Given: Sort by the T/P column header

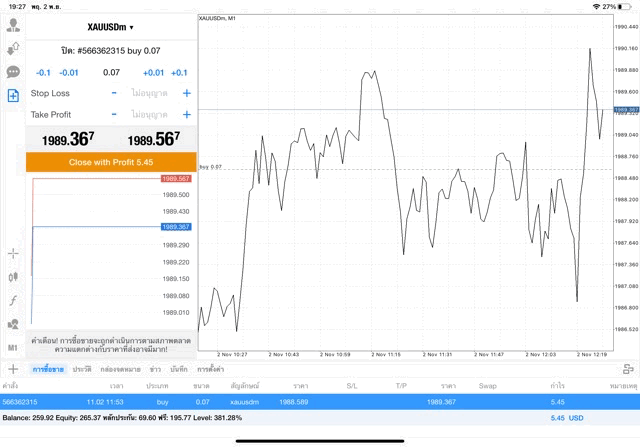Looking at the screenshot, I should [401, 386].
